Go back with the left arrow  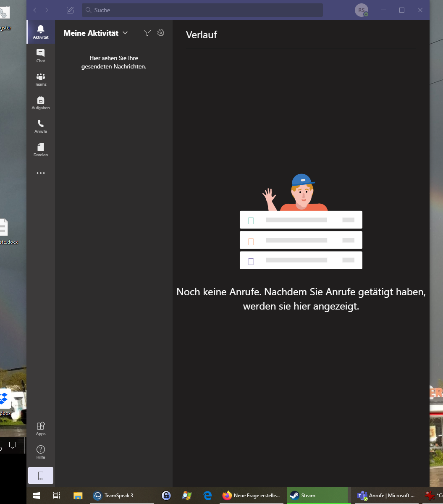tap(35, 10)
